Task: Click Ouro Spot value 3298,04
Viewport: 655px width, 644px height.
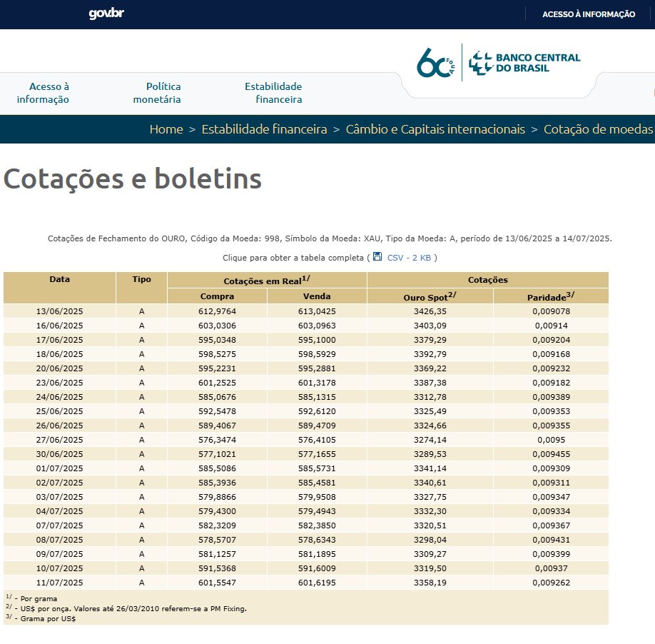Action: [430, 540]
